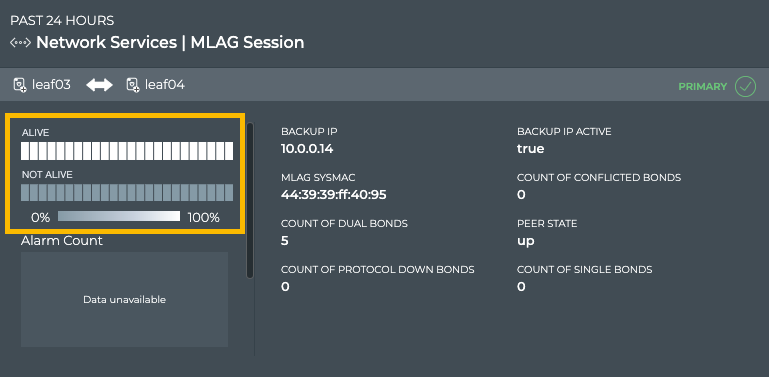The image size is (769, 377).
Task: Click the first ALIVE heatmap segment
Action: [x=25, y=151]
